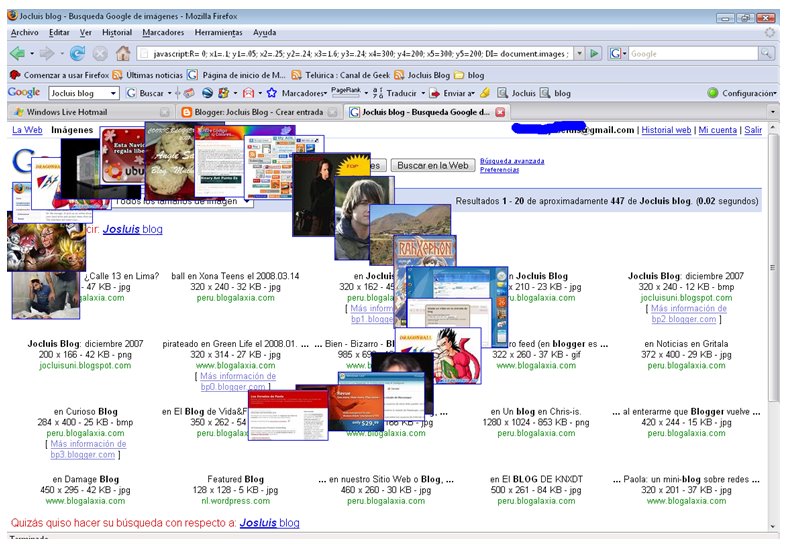Click the Traducir toolbar button
Image resolution: width=787 pixels, height=546 pixels.
[x=396, y=93]
